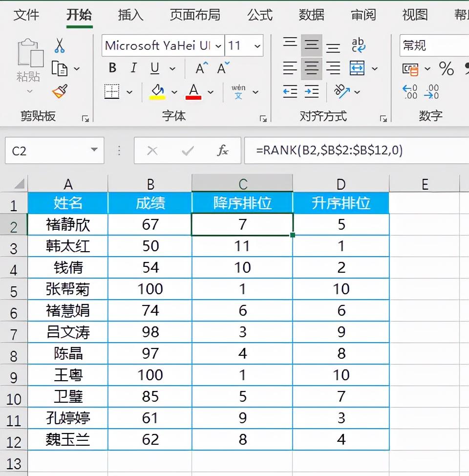The height and width of the screenshot is (476, 469).
Task: Open 对齐方式 group dialog launcher
Action: tap(384, 119)
